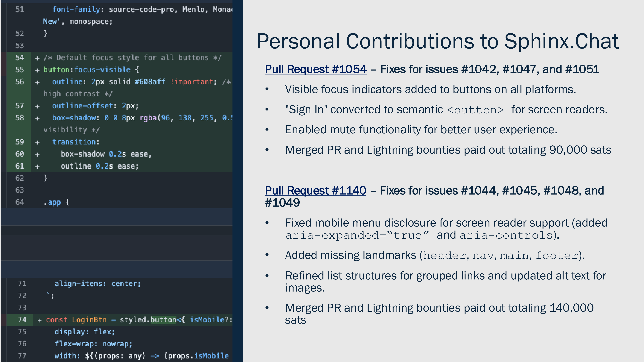Click 'const LoginBtn = styled.button' on line 74

pyautogui.click(x=111, y=320)
